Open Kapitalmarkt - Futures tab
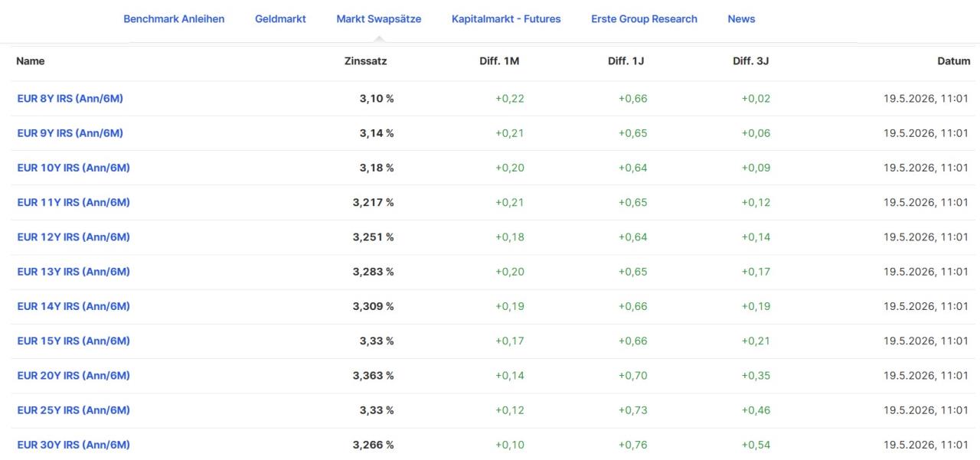This screenshot has width=980, height=460. coord(506,19)
